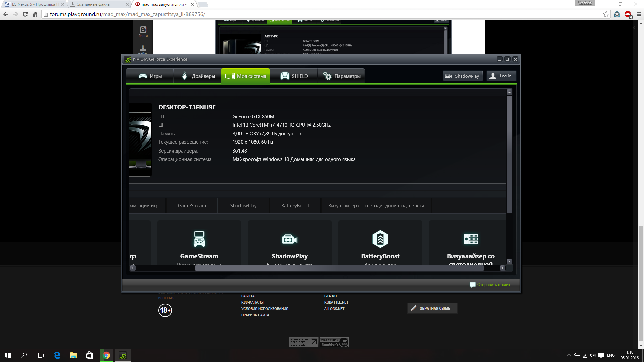Screen dimensions: 644x362
Task: Open the SHIELD tab
Action: click(x=294, y=76)
